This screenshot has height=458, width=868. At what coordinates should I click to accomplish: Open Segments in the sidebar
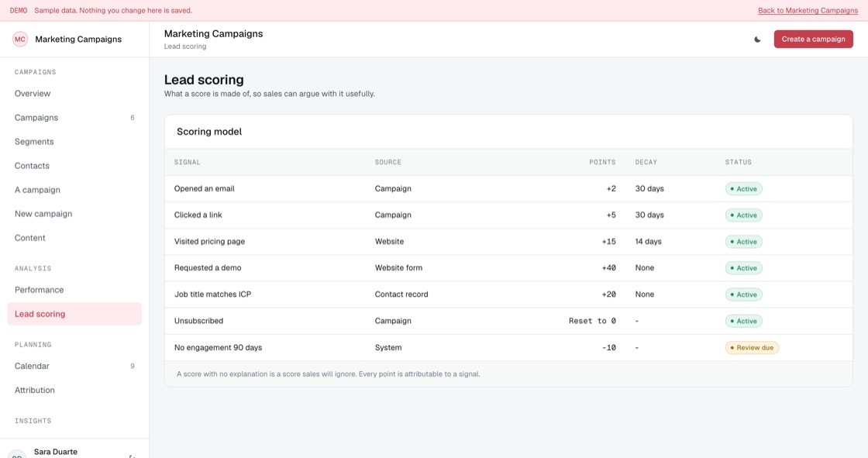[74, 142]
